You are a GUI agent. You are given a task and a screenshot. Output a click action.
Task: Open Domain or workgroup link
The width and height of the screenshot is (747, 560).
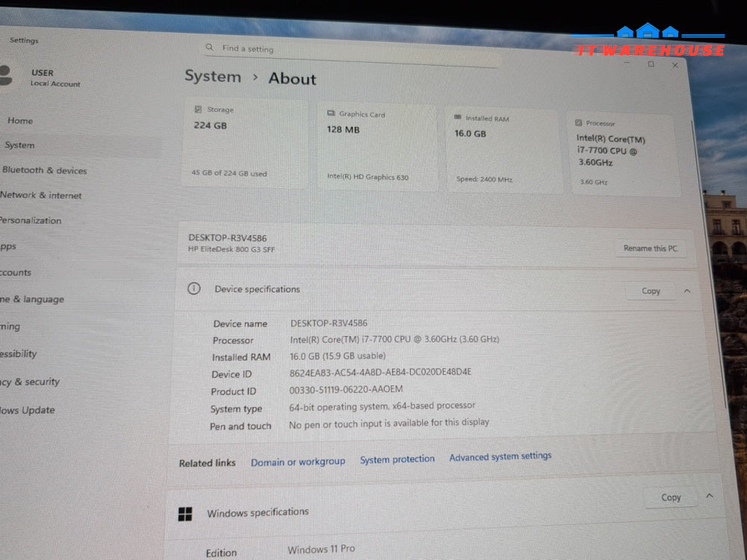(298, 462)
